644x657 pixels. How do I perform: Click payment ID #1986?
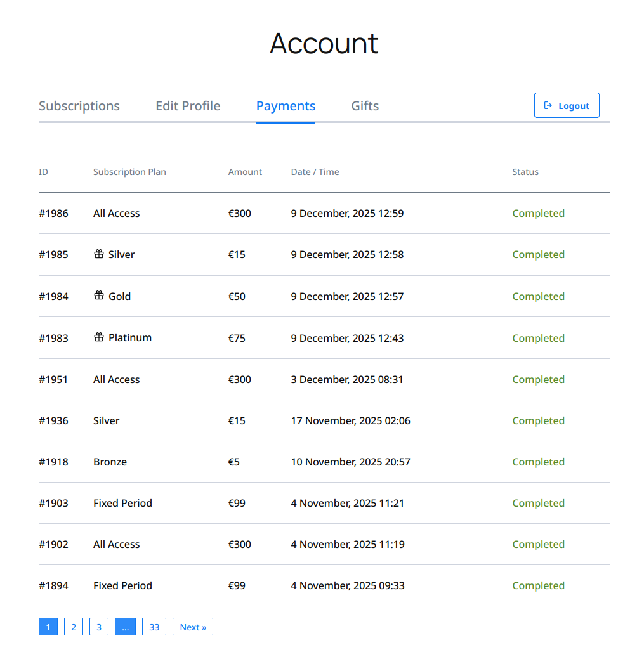coord(53,214)
